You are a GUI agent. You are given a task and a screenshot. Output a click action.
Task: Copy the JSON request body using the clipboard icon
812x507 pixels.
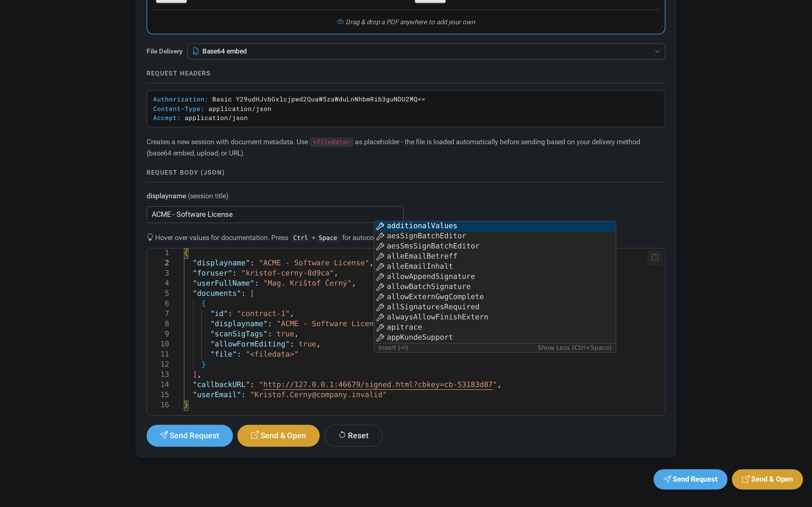pos(654,257)
